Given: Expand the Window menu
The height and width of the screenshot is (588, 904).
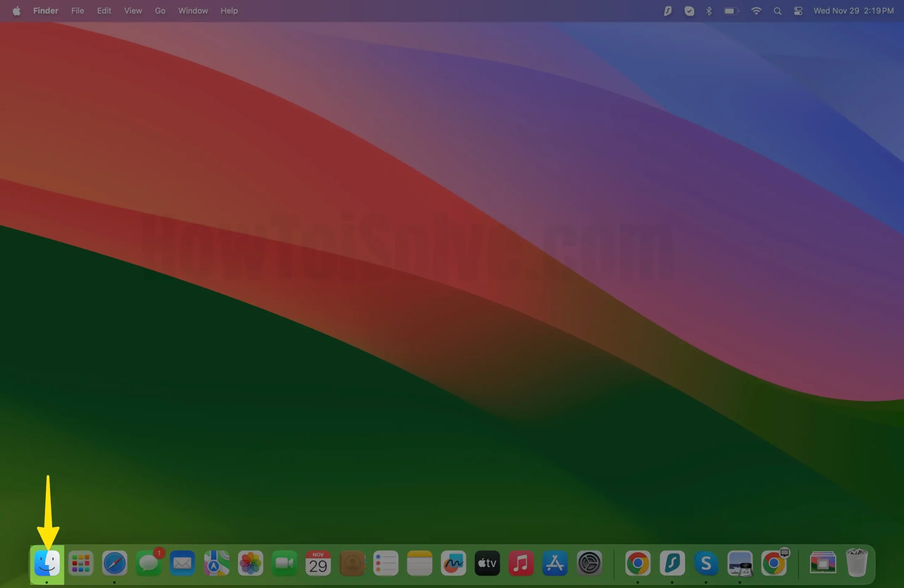Looking at the screenshot, I should coord(193,11).
